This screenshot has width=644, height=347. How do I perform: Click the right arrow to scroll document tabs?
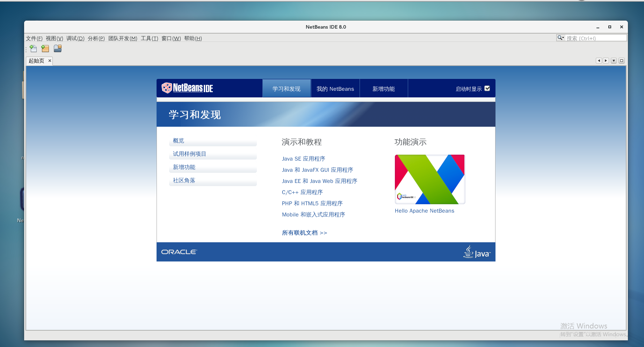point(606,60)
